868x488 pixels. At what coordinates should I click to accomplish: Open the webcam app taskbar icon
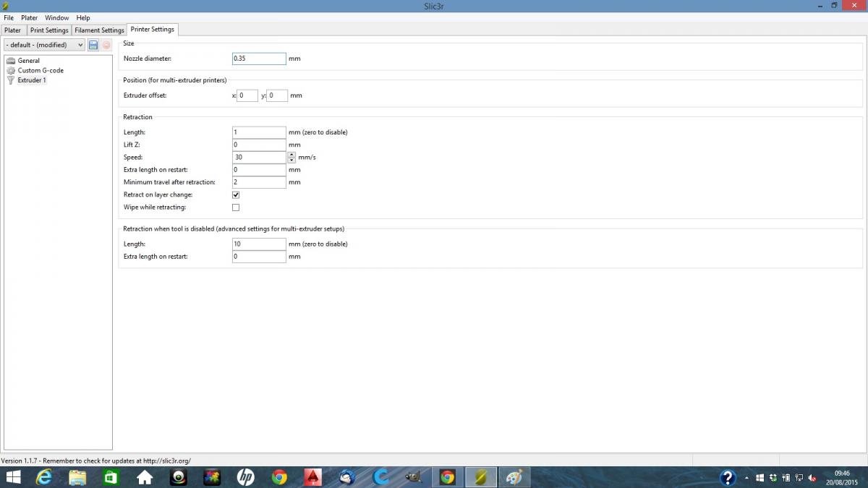click(179, 477)
